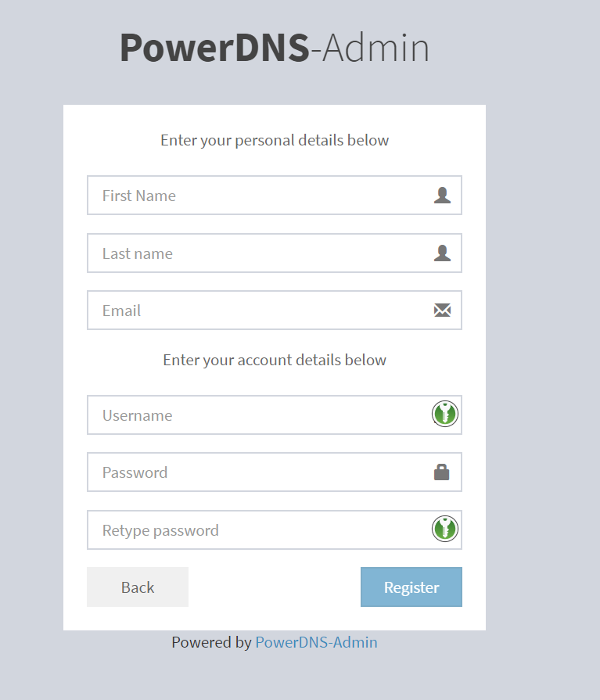Open the KeePassXC key icon in Username field
Viewport: 600px width, 700px height.
tap(444, 414)
